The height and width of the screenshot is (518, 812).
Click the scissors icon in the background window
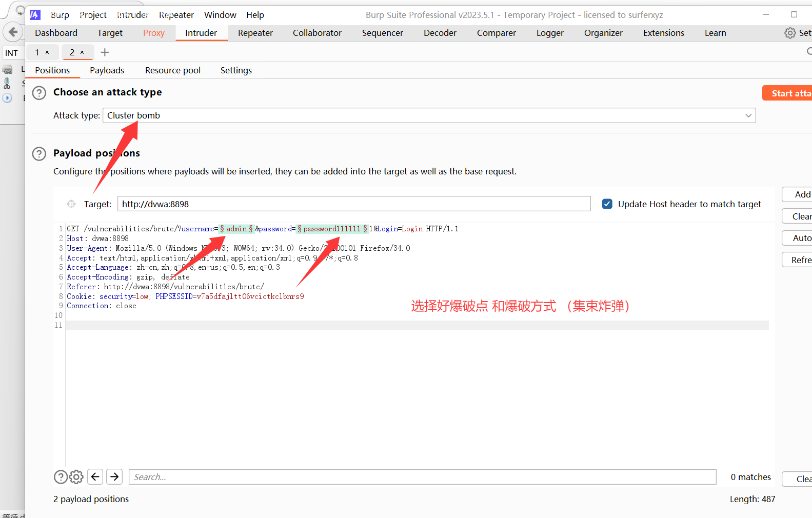point(7,83)
